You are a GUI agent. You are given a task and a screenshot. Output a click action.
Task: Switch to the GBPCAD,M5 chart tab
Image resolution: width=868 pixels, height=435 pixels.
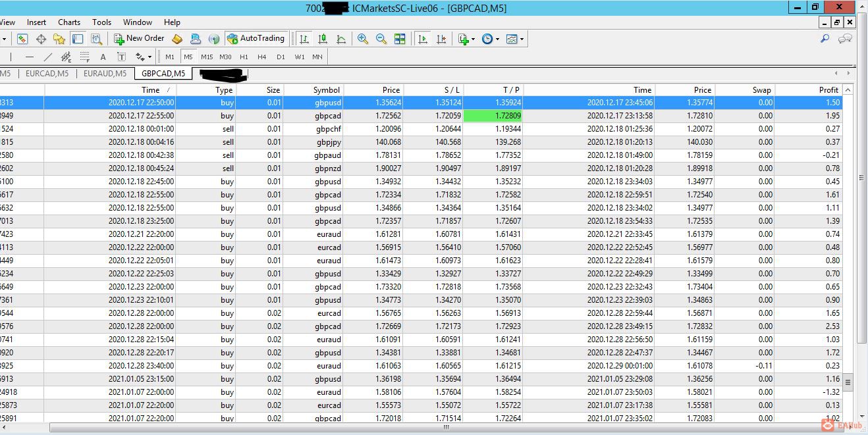coord(163,74)
